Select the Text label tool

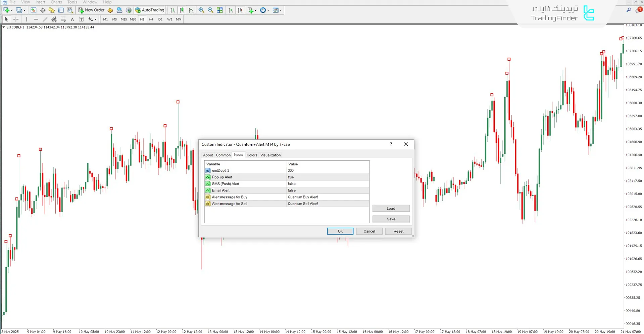coord(72,19)
